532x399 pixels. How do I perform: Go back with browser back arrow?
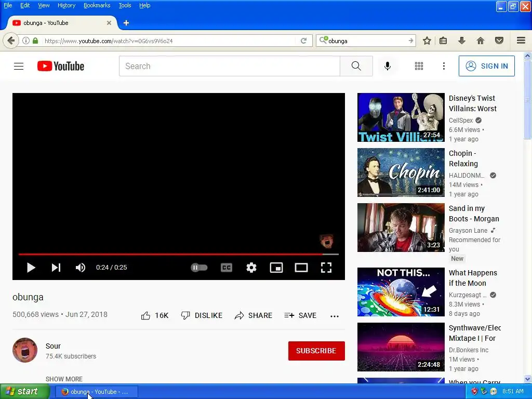[x=11, y=41]
